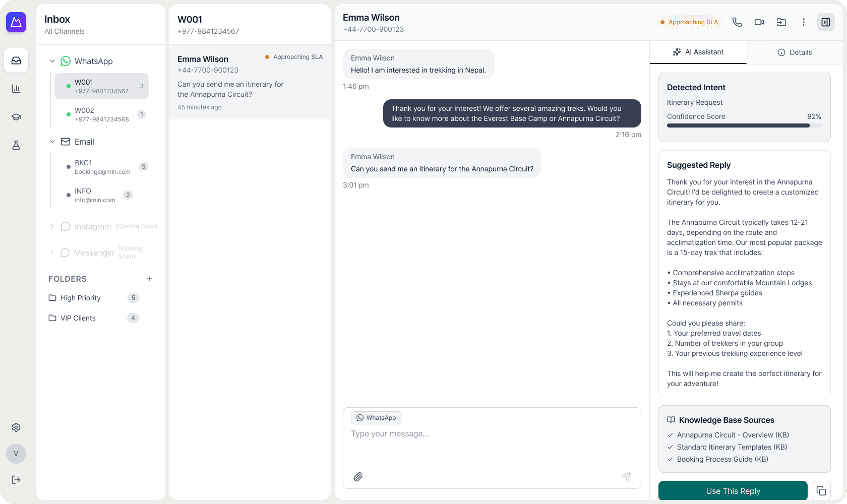Click the 'Suggested Reply' heading

tap(699, 165)
